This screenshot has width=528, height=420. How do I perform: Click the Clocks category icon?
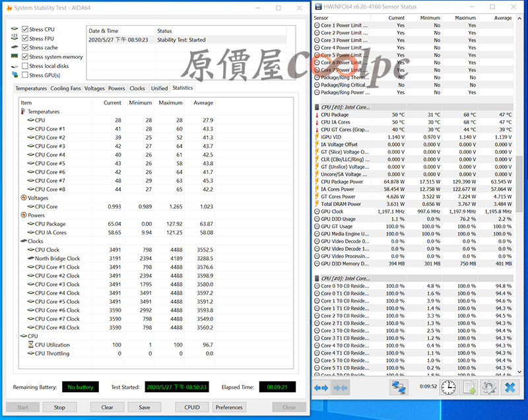coord(24,241)
